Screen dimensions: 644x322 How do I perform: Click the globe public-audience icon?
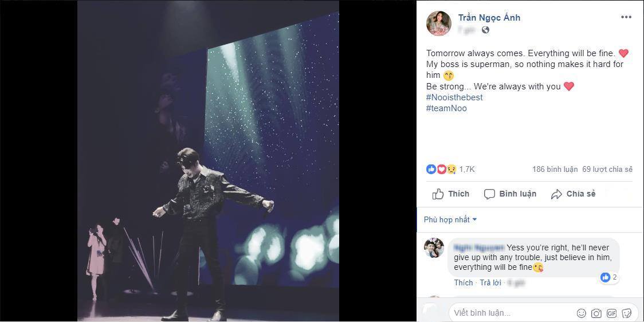485,30
